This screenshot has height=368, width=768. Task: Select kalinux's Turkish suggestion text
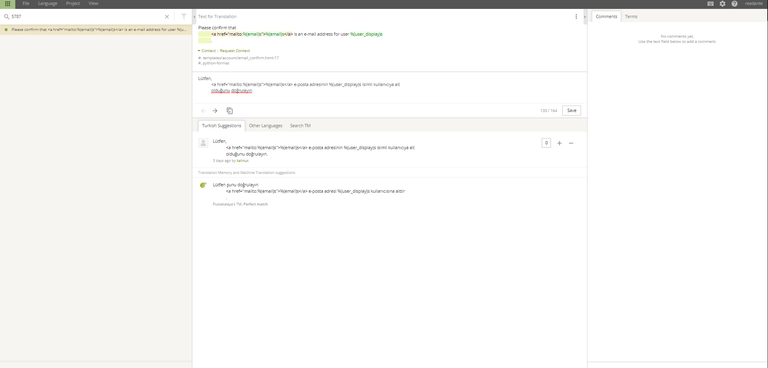coord(314,147)
